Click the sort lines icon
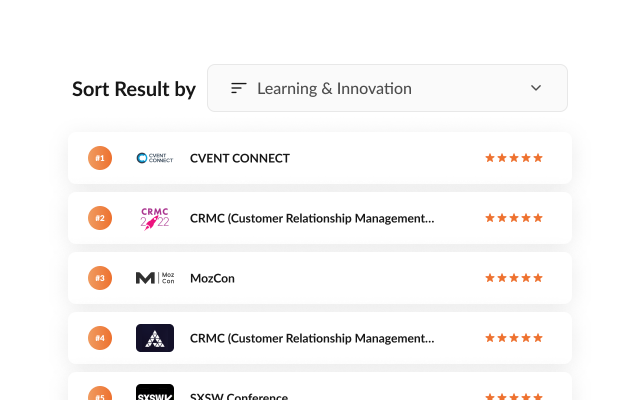640x400 pixels. [239, 88]
